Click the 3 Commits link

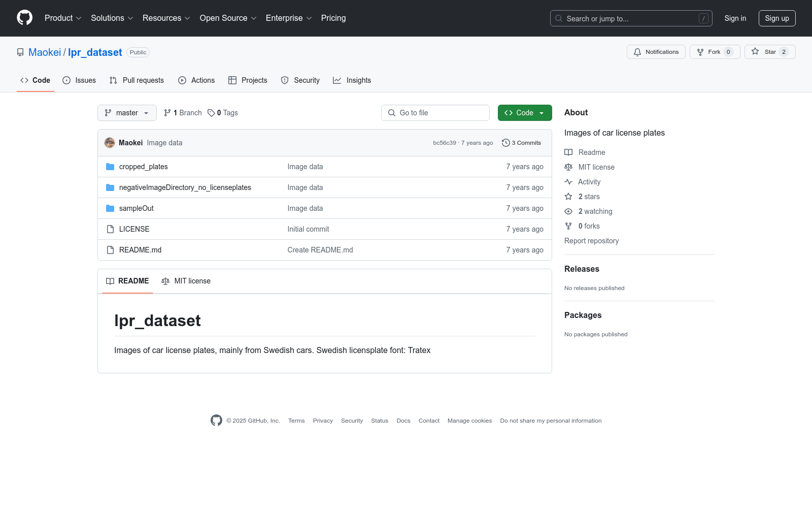click(x=521, y=143)
